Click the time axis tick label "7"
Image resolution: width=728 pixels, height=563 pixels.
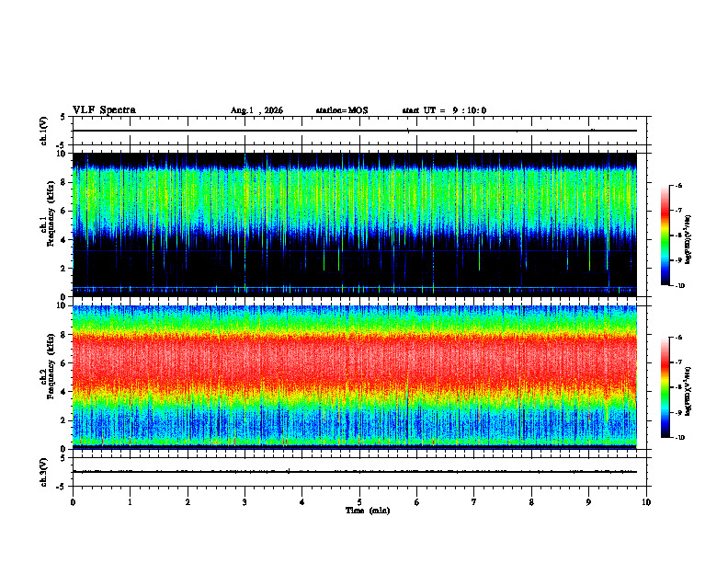click(x=474, y=502)
